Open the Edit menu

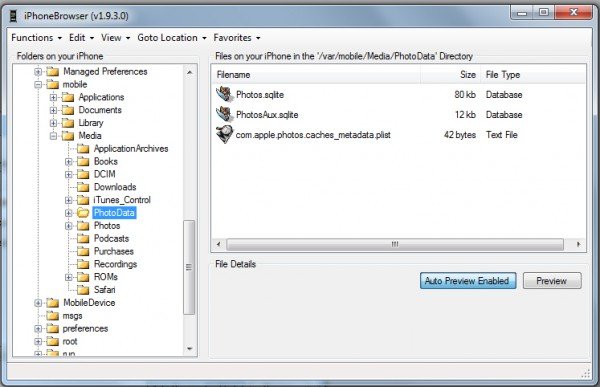[x=81, y=38]
